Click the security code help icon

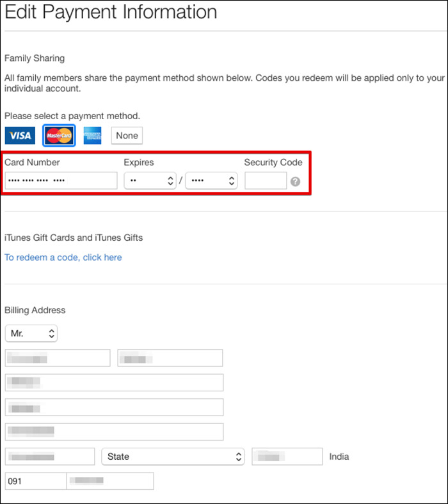pos(295,181)
